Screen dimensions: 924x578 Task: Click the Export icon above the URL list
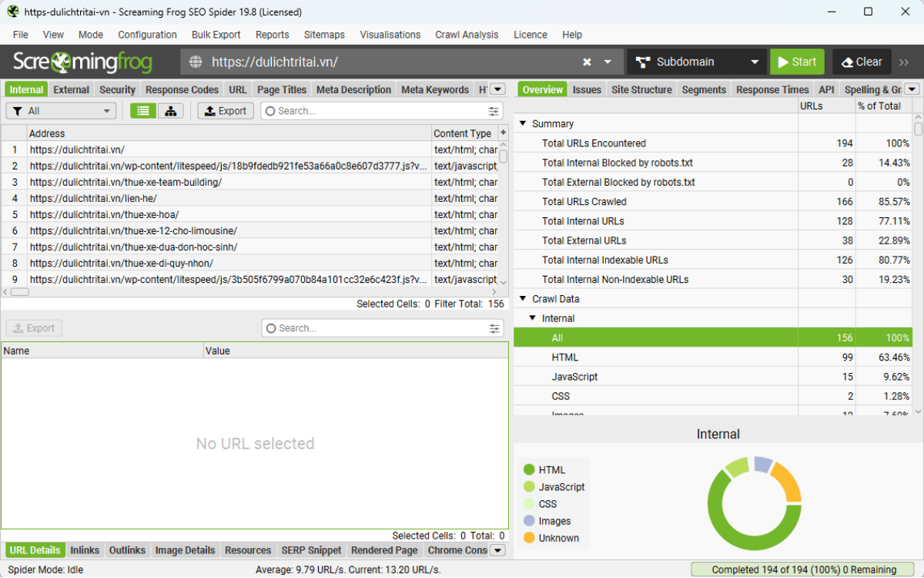tap(225, 110)
